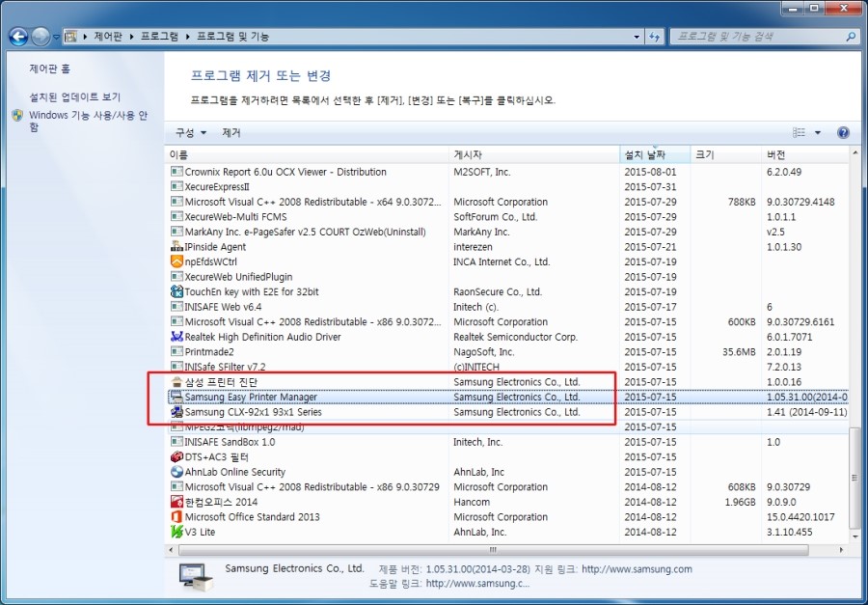
Task: Click the V3 Lite program icon
Action: pyautogui.click(x=176, y=532)
